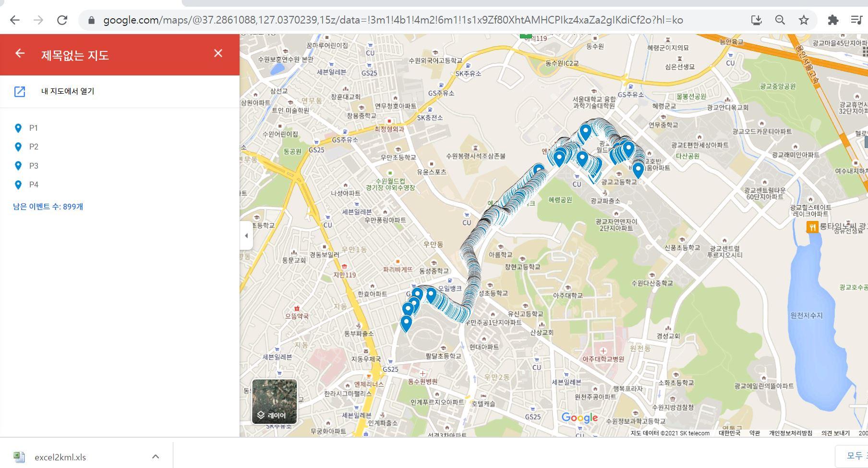Click the address bar to edit the URL
This screenshot has width=868, height=468.
pyautogui.click(x=336, y=20)
